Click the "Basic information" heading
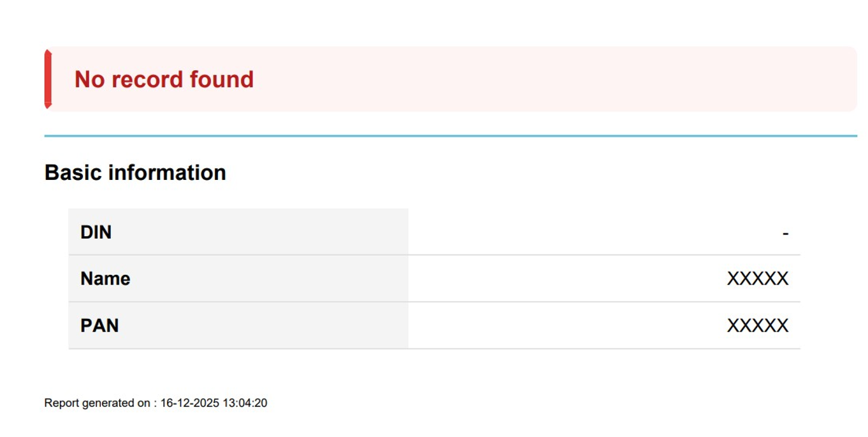 pyautogui.click(x=135, y=173)
